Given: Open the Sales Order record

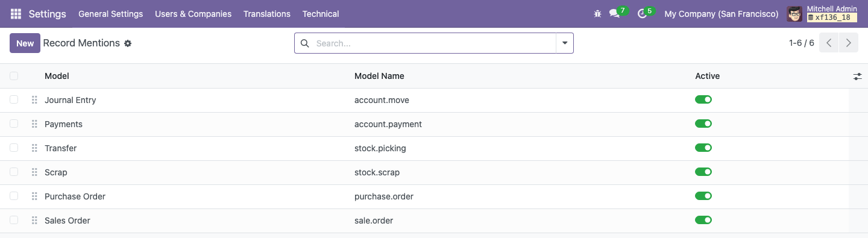Looking at the screenshot, I should click(68, 221).
